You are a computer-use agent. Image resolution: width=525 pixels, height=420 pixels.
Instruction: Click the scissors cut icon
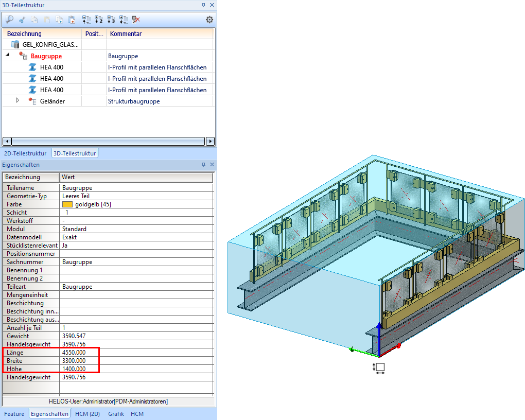(22, 20)
